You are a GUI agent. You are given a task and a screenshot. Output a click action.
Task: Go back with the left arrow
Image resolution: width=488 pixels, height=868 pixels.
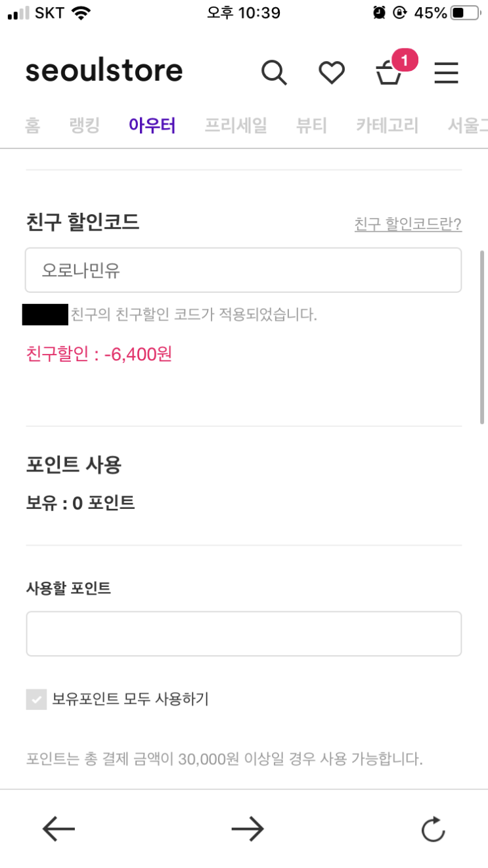click(x=58, y=829)
